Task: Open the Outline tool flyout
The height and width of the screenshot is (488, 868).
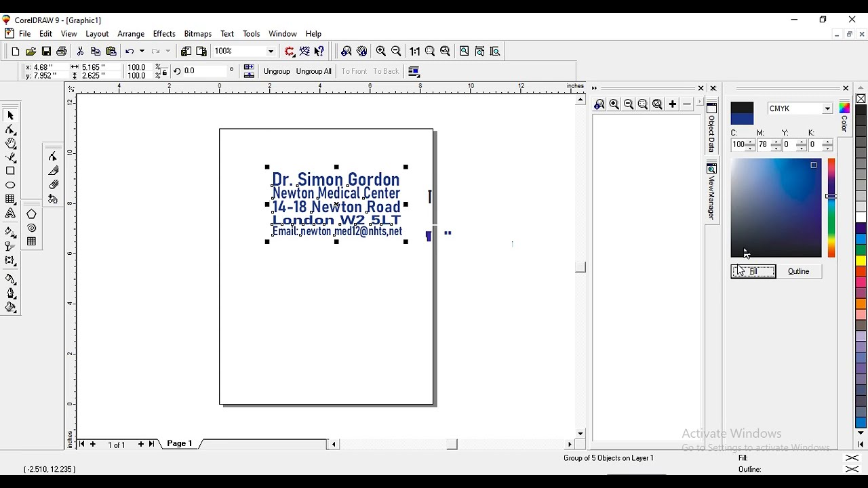Action: [10, 293]
